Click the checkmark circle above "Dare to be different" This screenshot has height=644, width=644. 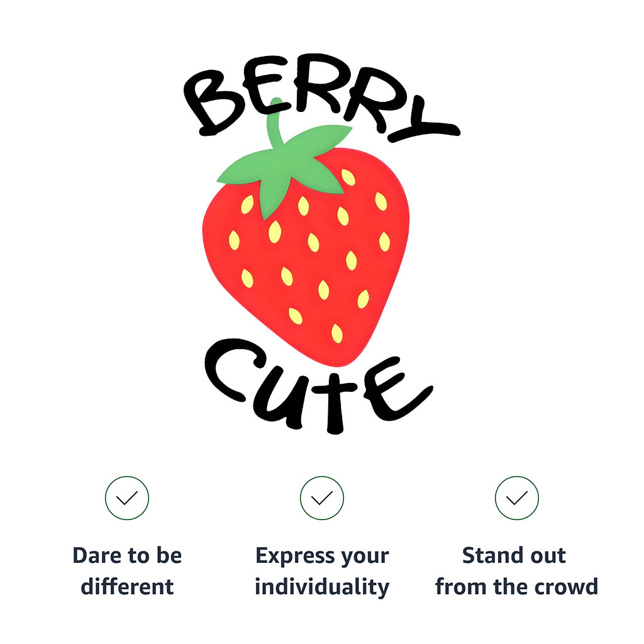(x=127, y=498)
